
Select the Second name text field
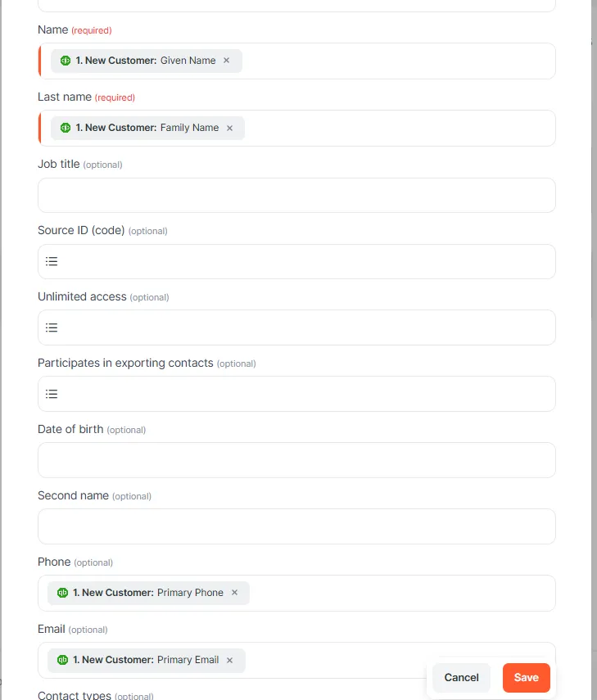click(296, 526)
